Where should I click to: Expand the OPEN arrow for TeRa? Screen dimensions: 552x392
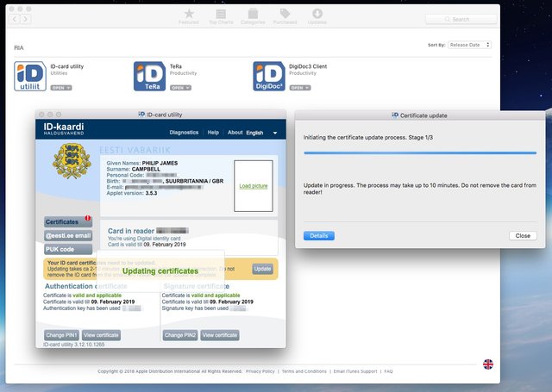tap(188, 88)
